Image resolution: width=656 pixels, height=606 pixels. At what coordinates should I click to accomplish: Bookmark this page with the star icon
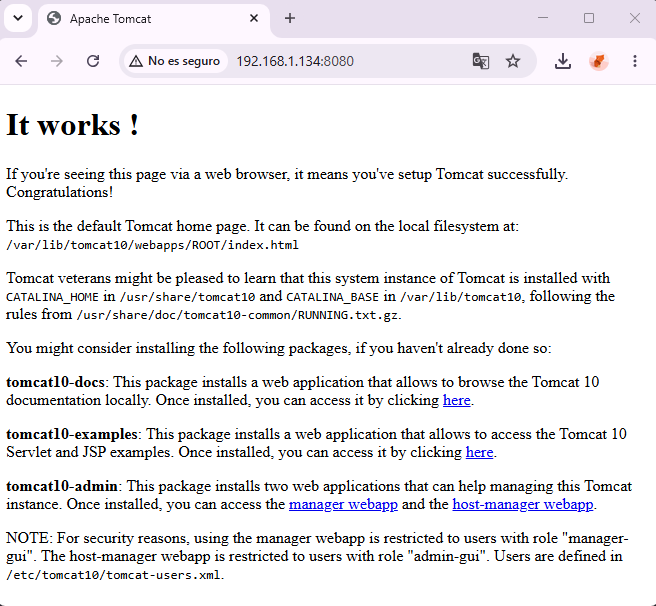tap(512, 61)
